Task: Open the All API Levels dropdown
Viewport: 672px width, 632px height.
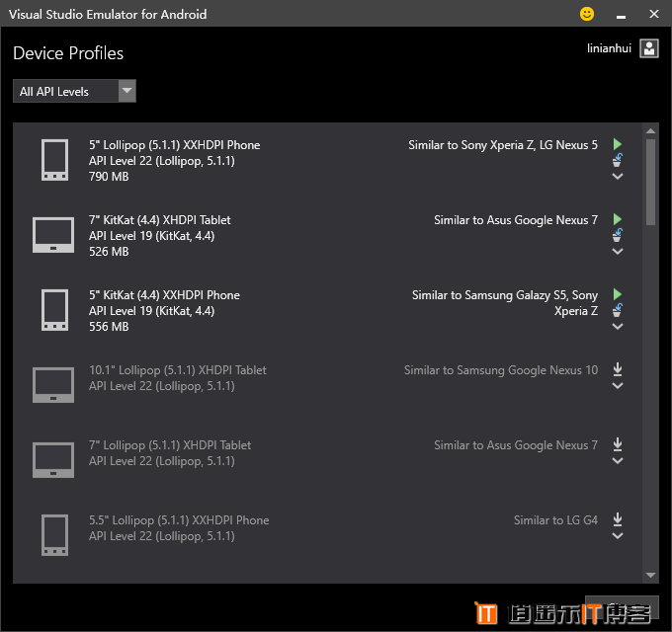Action: point(74,91)
